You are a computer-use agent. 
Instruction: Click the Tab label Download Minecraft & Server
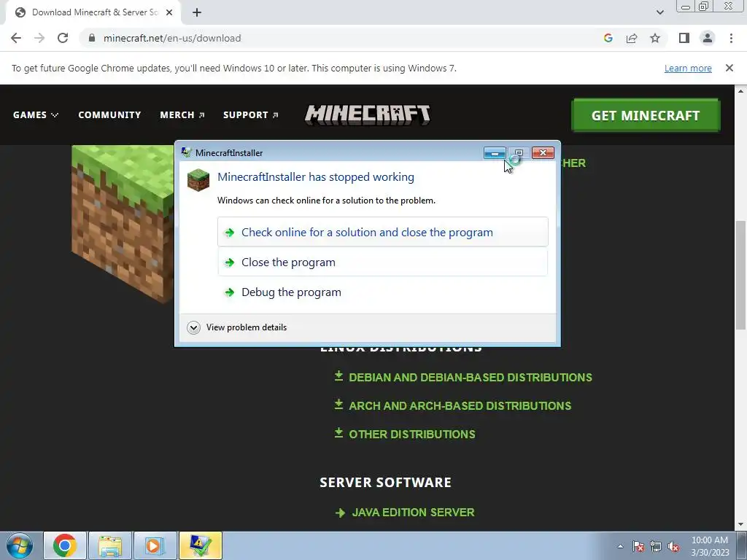94,12
